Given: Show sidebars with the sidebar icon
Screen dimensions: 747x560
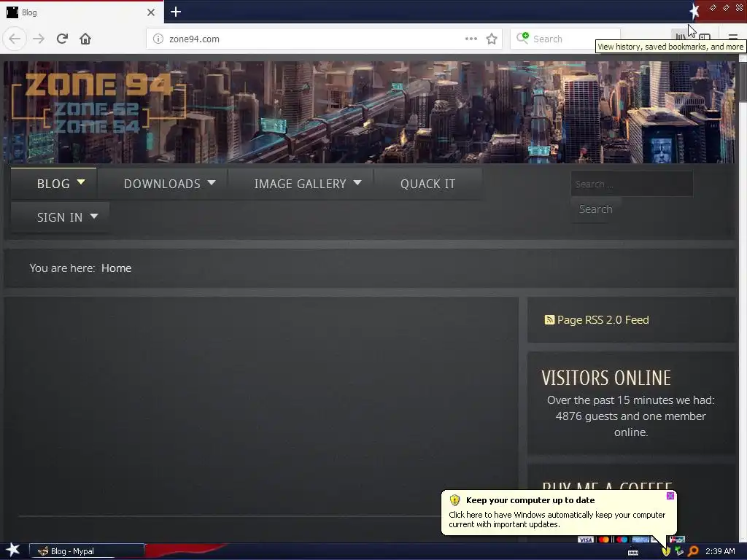Looking at the screenshot, I should [x=705, y=36].
